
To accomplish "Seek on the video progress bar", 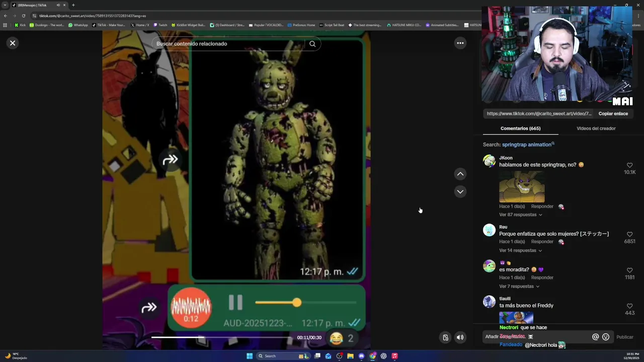I will coord(221,337).
